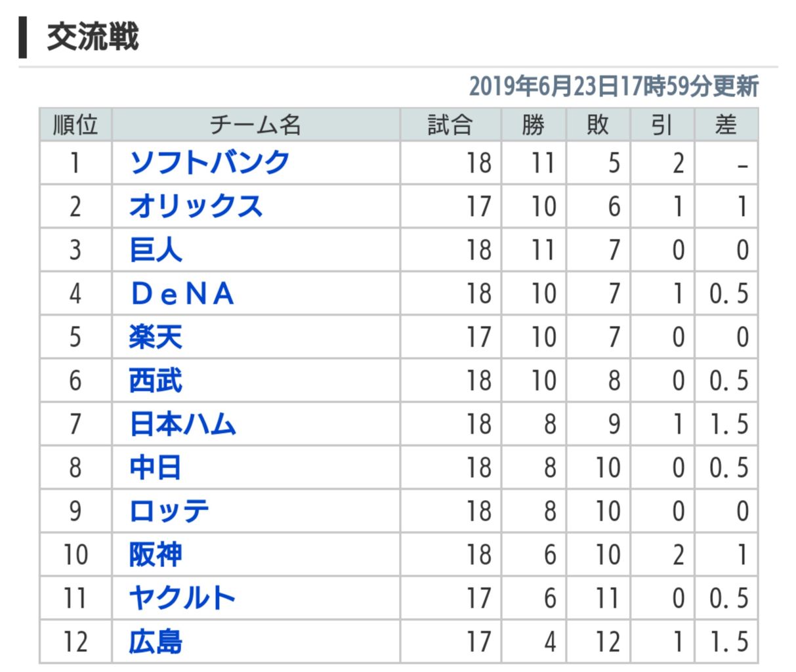
Task: Click the オリックス team link
Action: click(x=196, y=206)
